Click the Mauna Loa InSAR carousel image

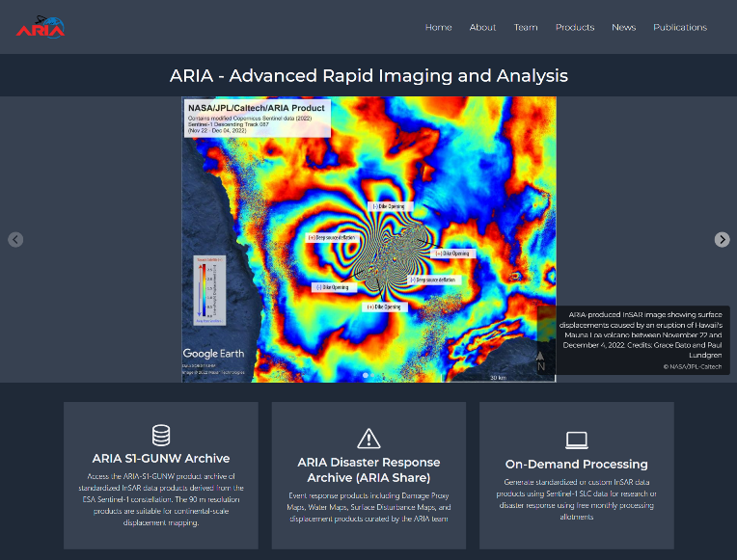(x=368, y=240)
